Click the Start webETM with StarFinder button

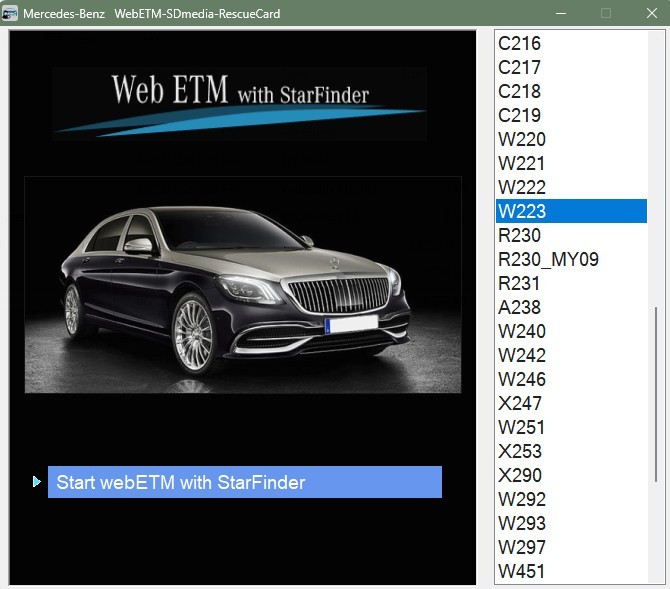click(244, 482)
